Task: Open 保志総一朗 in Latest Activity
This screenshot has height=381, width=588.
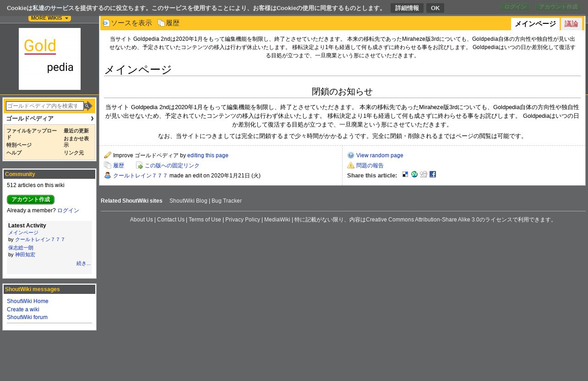Action: 21,248
